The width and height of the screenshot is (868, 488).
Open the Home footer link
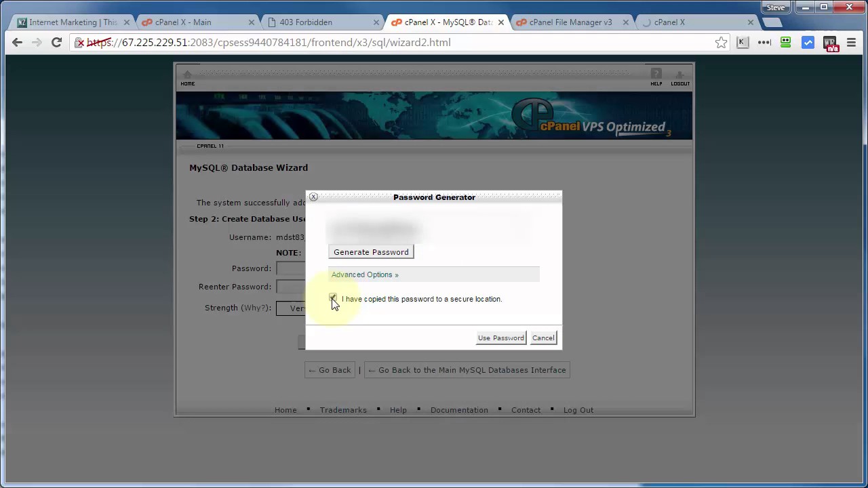pyautogui.click(x=285, y=410)
